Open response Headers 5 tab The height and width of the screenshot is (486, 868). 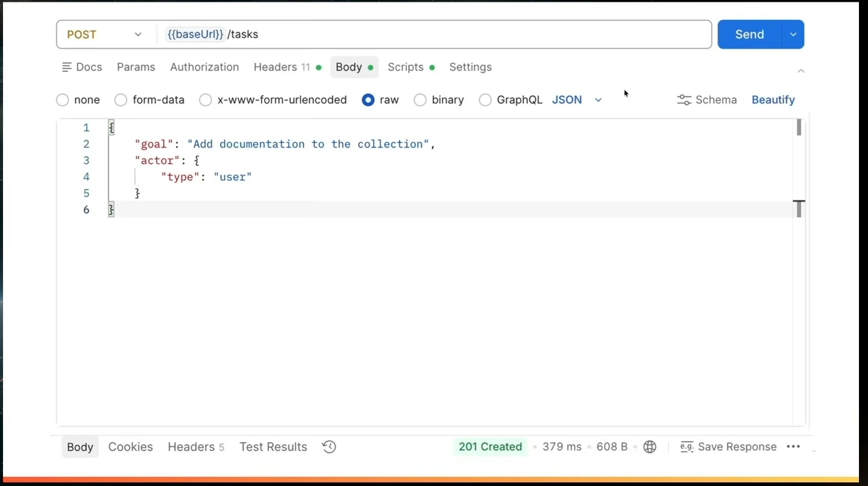[x=196, y=447]
